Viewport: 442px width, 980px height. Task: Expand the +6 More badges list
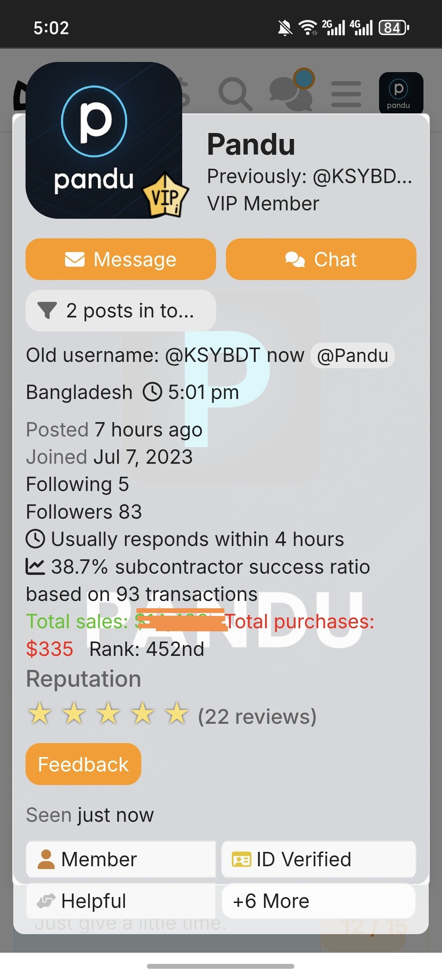pos(318,901)
